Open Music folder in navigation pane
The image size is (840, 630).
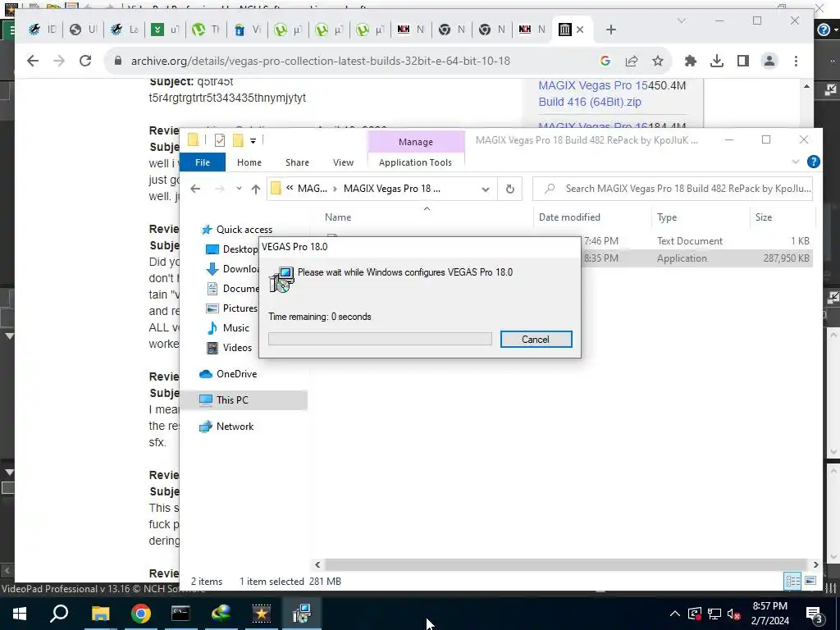(235, 328)
